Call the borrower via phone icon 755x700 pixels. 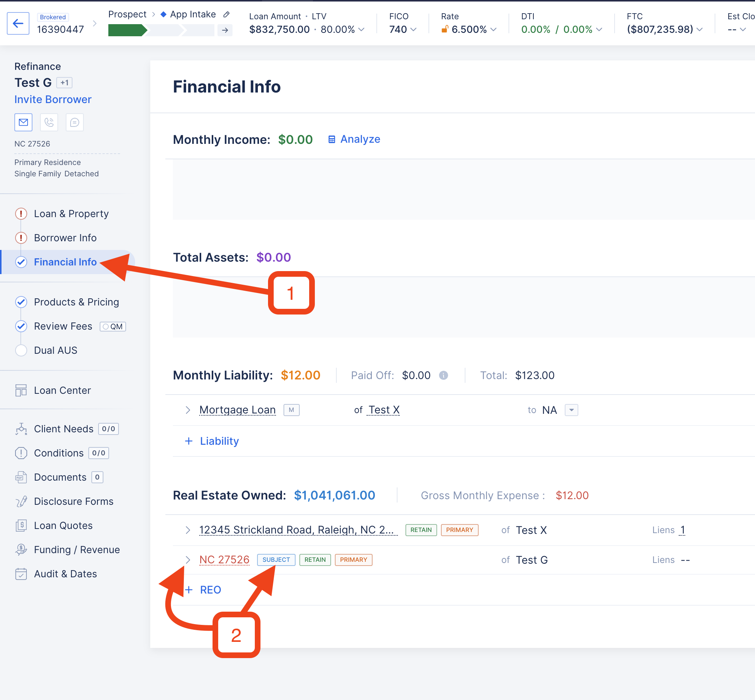point(49,122)
